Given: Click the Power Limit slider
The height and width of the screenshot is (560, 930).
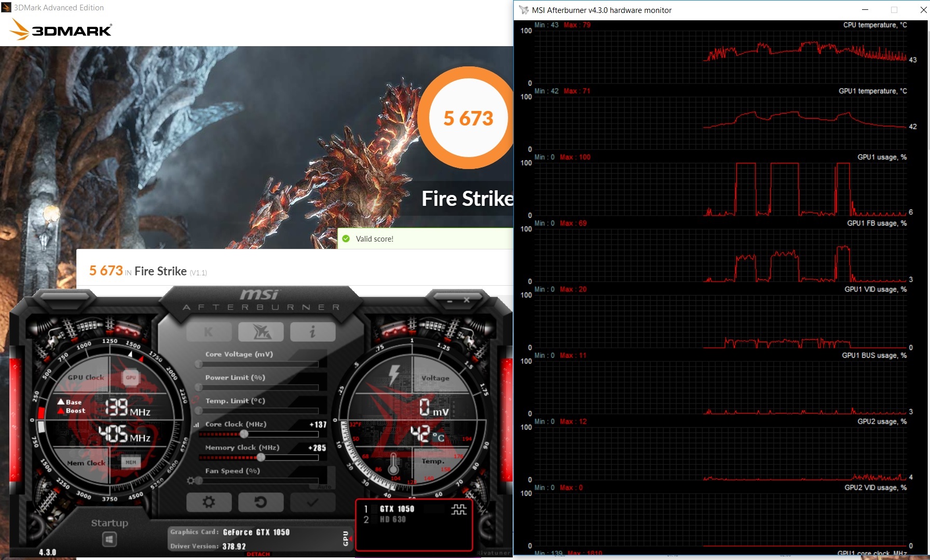Looking at the screenshot, I should pyautogui.click(x=258, y=387).
